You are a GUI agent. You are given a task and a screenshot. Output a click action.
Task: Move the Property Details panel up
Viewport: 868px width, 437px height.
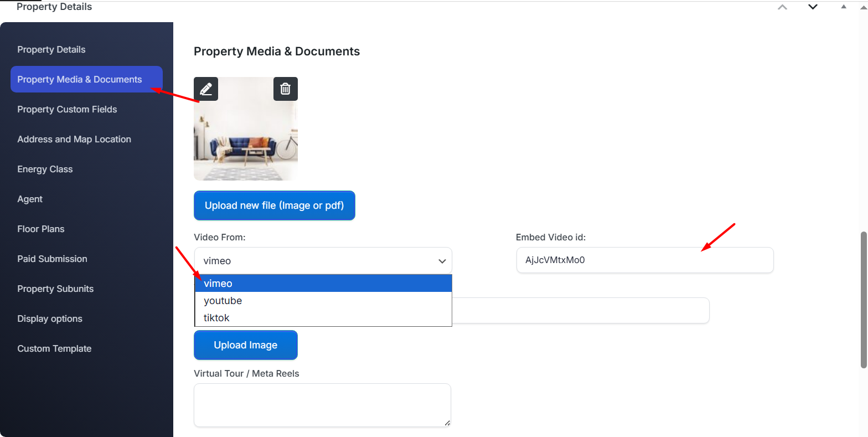tap(782, 7)
